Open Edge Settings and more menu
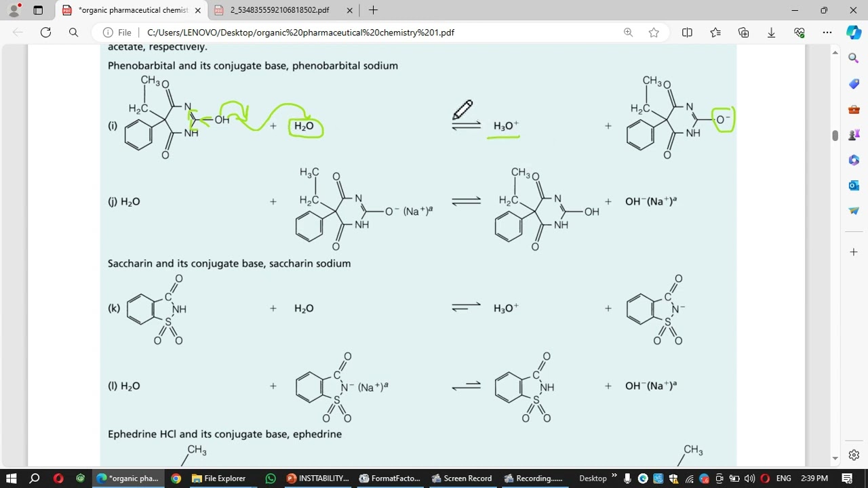 click(827, 32)
